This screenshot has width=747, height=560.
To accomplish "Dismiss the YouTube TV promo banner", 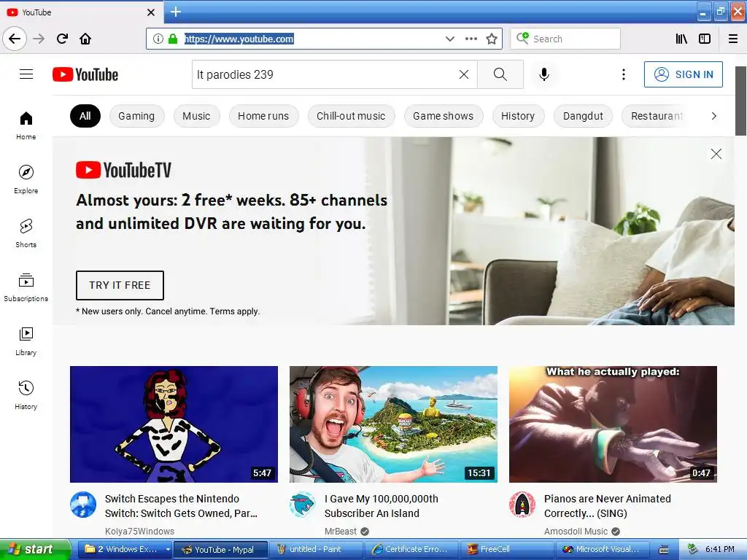I will click(716, 154).
